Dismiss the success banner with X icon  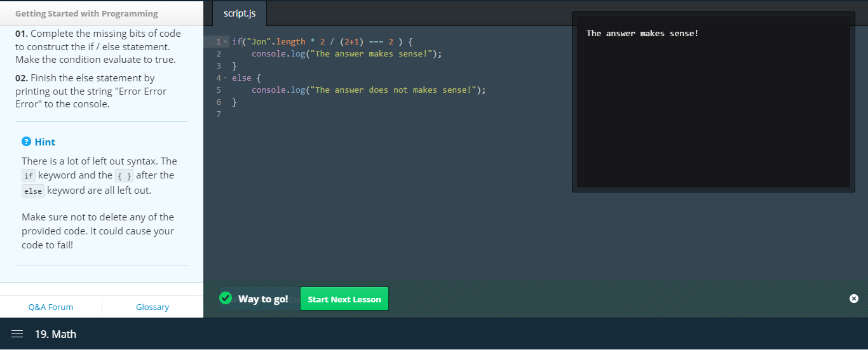pos(854,299)
